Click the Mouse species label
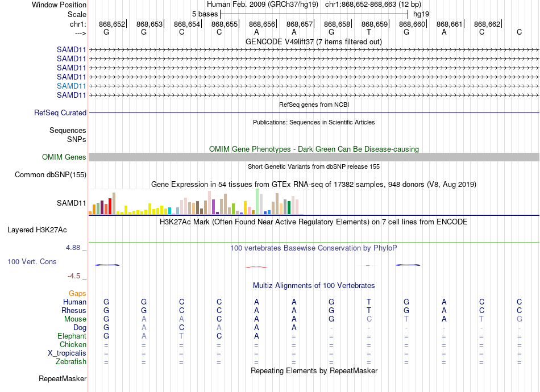 click(75, 319)
